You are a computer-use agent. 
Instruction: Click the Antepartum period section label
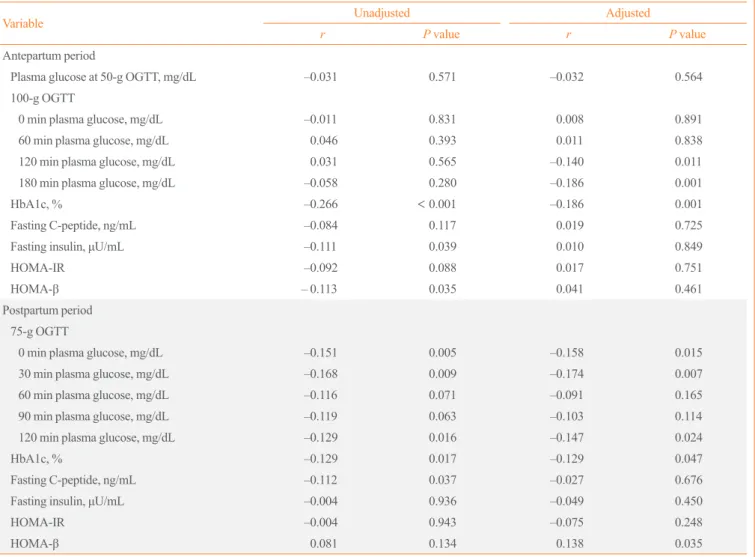(x=49, y=56)
